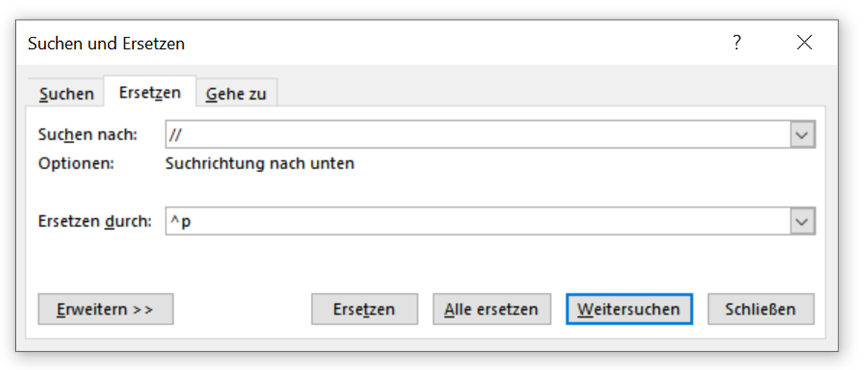Focus the Suchen nach text field

[x=477, y=134]
